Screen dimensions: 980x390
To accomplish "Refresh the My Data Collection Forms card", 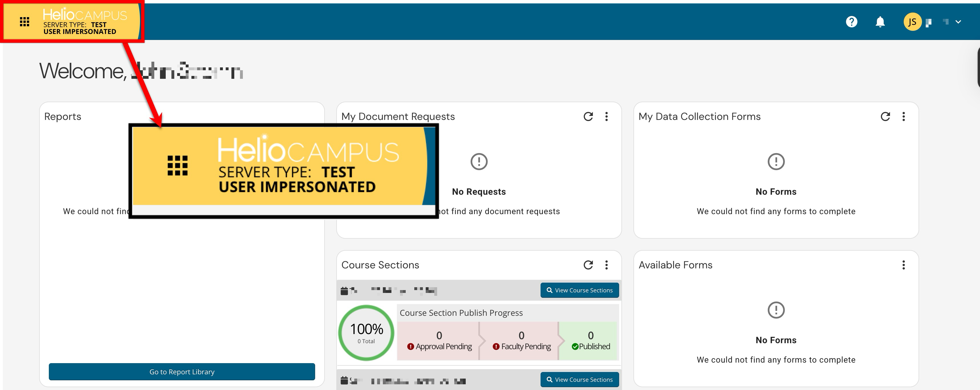I will pyautogui.click(x=885, y=116).
